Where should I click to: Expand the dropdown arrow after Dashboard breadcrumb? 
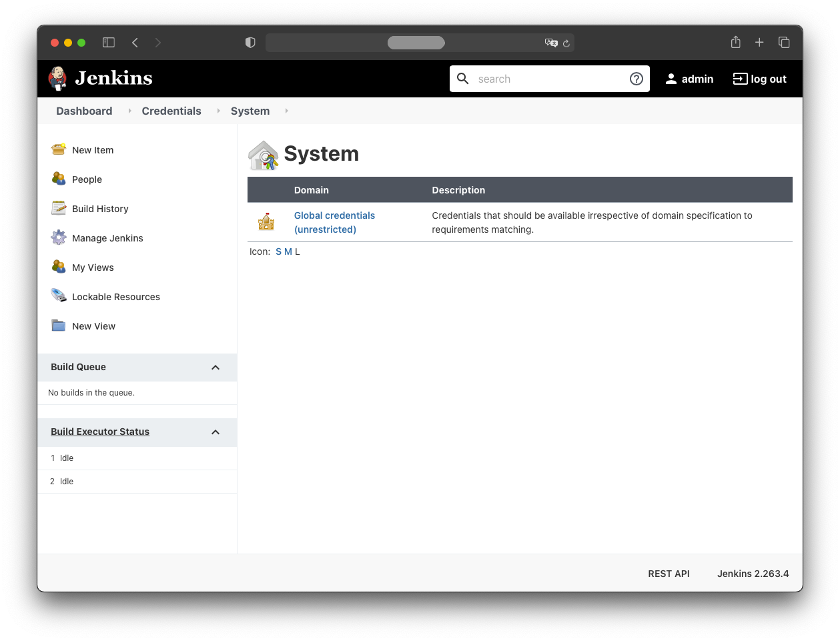click(129, 111)
